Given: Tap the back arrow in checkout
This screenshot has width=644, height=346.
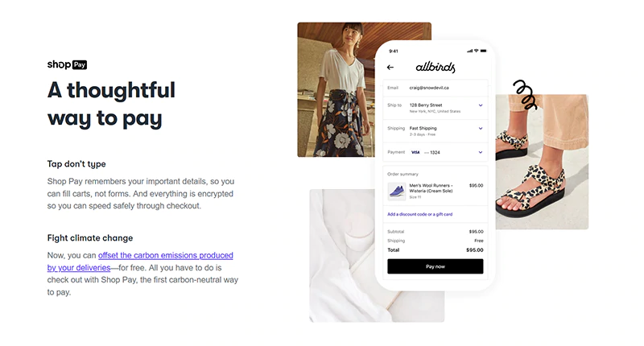Looking at the screenshot, I should pyautogui.click(x=390, y=68).
